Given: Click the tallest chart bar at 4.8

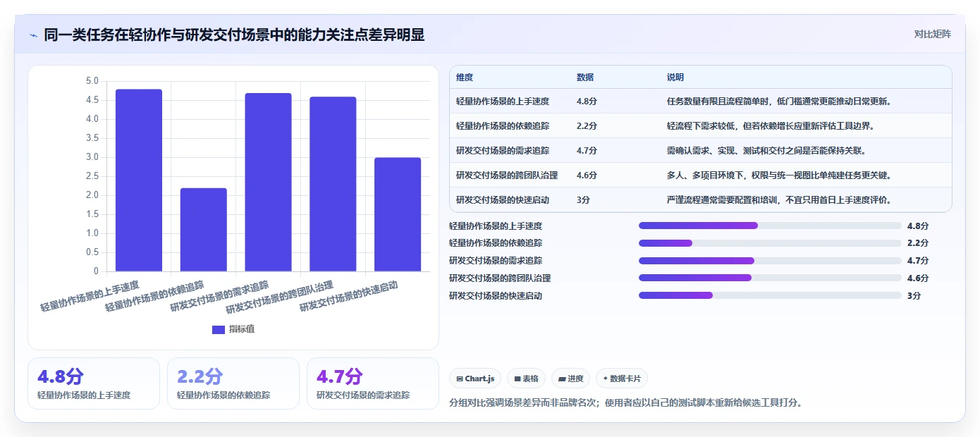Looking at the screenshot, I should 139,180.
